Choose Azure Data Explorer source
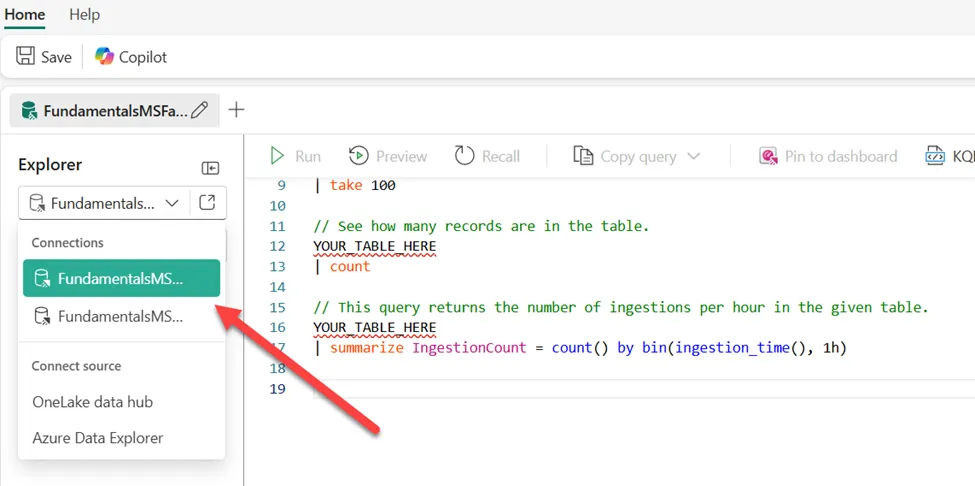Viewport: 975px width, 486px height. (x=98, y=438)
